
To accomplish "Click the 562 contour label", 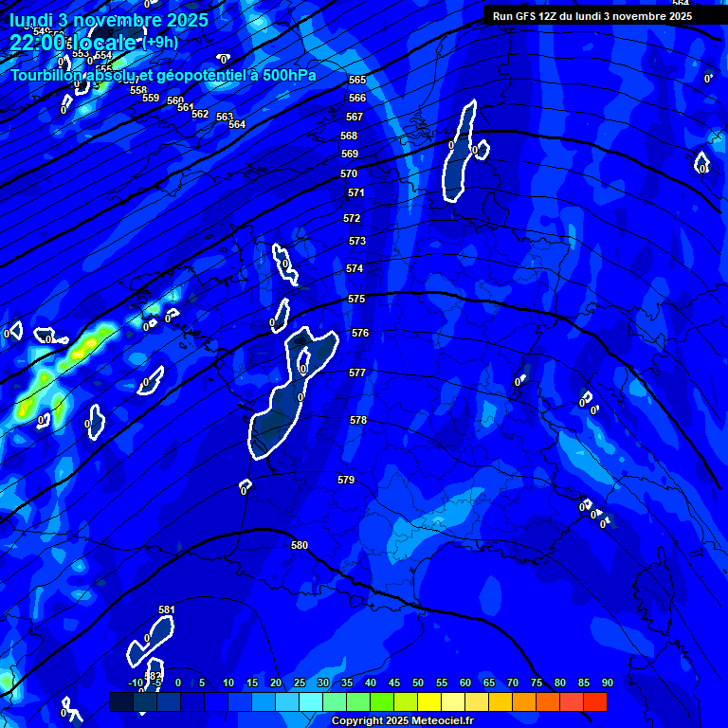I will click(200, 114).
